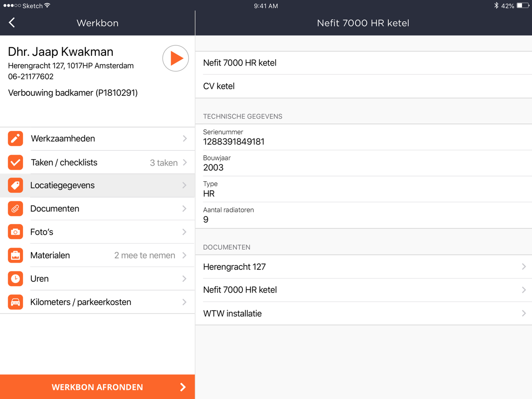The height and width of the screenshot is (399, 532).
Task: Tap the address Herengracht 127, 1017HP Amsterdam
Action: point(71,66)
